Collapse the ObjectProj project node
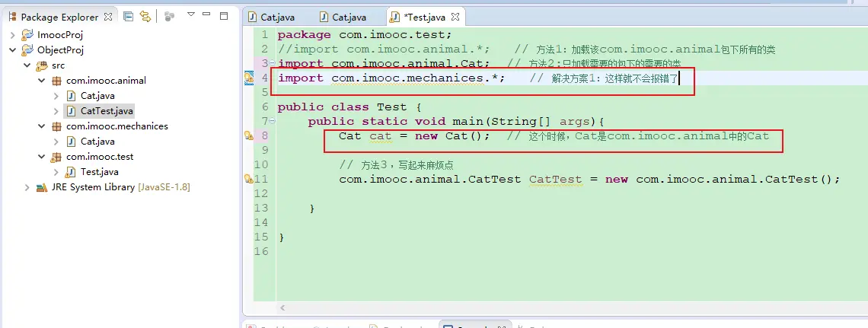 [13, 50]
